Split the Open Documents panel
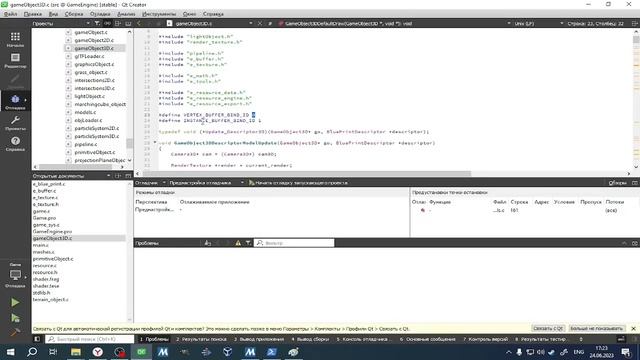The height and width of the screenshot is (360, 640). click(118, 176)
